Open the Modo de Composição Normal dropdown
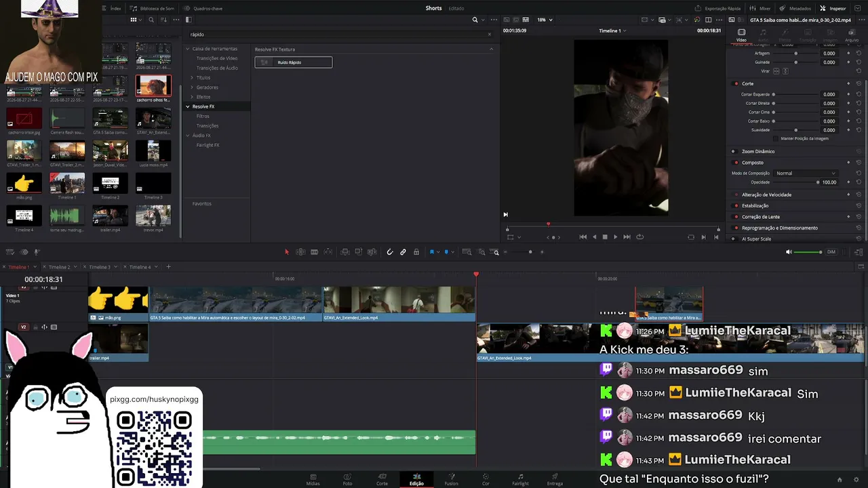Image resolution: width=868 pixels, height=488 pixels. [806, 173]
